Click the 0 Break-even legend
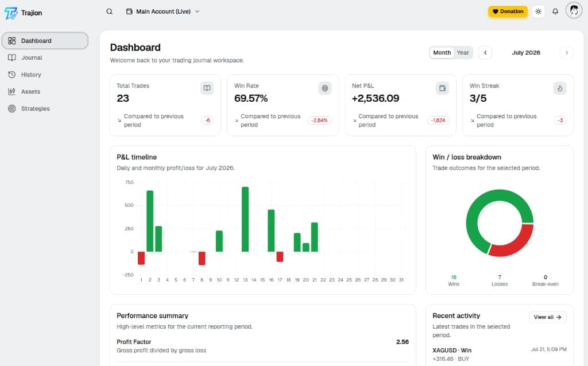The width and height of the screenshot is (588, 366). pyautogui.click(x=546, y=280)
